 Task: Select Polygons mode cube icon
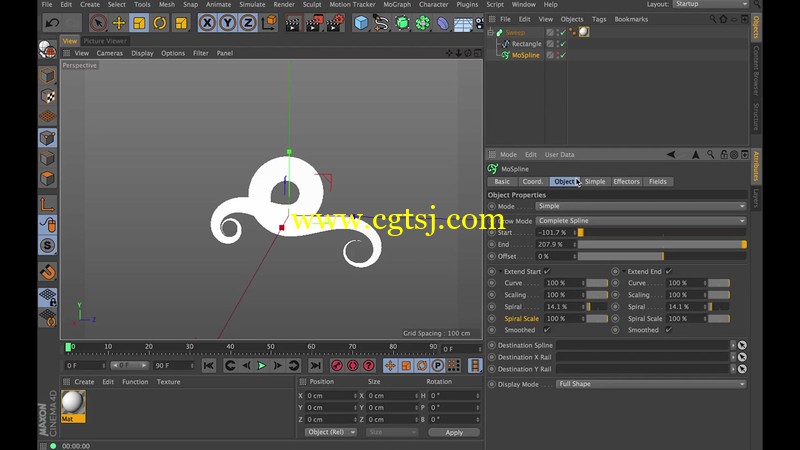pyautogui.click(x=47, y=179)
